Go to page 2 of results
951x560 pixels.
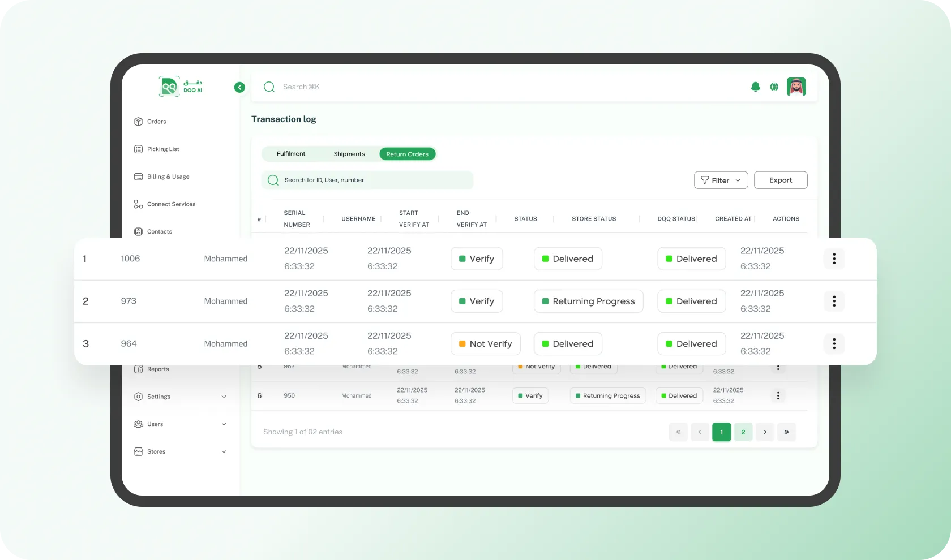[x=743, y=432]
